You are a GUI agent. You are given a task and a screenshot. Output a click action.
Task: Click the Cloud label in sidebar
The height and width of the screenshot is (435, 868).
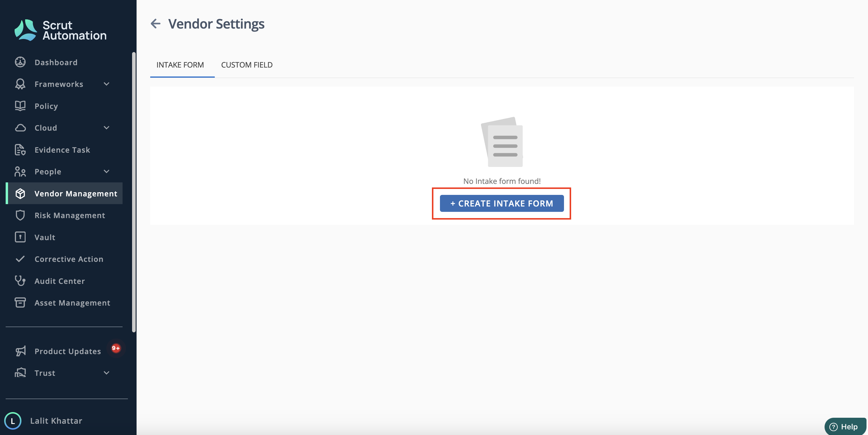[46, 128]
